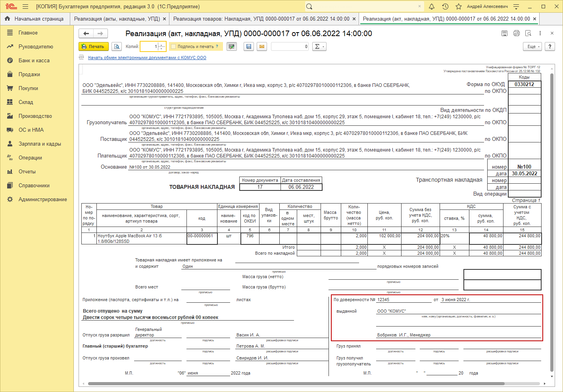The image size is (563, 392).
Task: Select the first 244 800,00 total in the Ноутбук Apple MacBook row
Action: pos(522,238)
